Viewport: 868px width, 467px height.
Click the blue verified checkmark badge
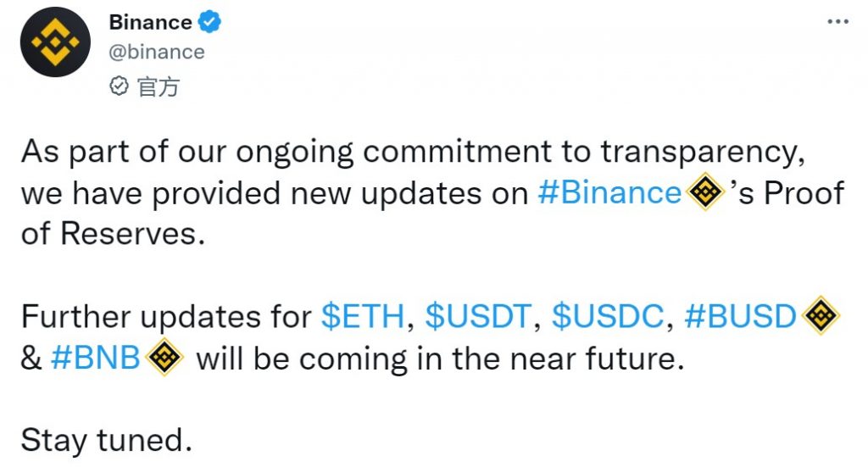click(x=209, y=22)
